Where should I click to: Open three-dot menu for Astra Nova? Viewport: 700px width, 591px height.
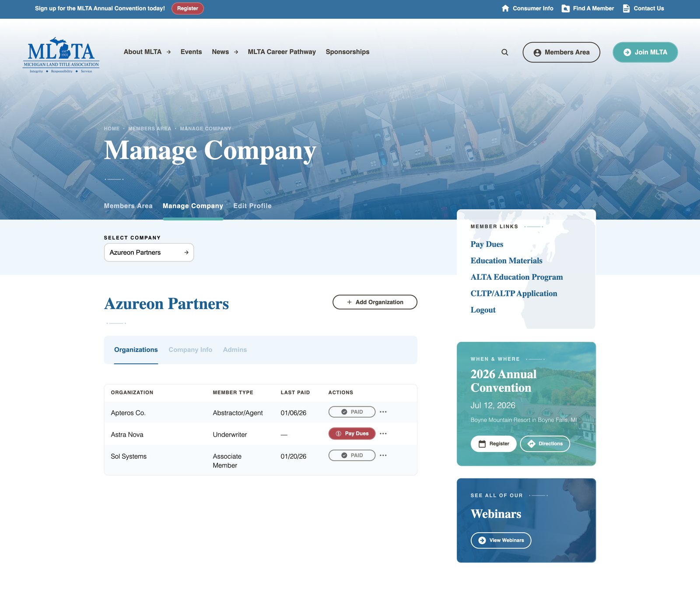tap(383, 433)
